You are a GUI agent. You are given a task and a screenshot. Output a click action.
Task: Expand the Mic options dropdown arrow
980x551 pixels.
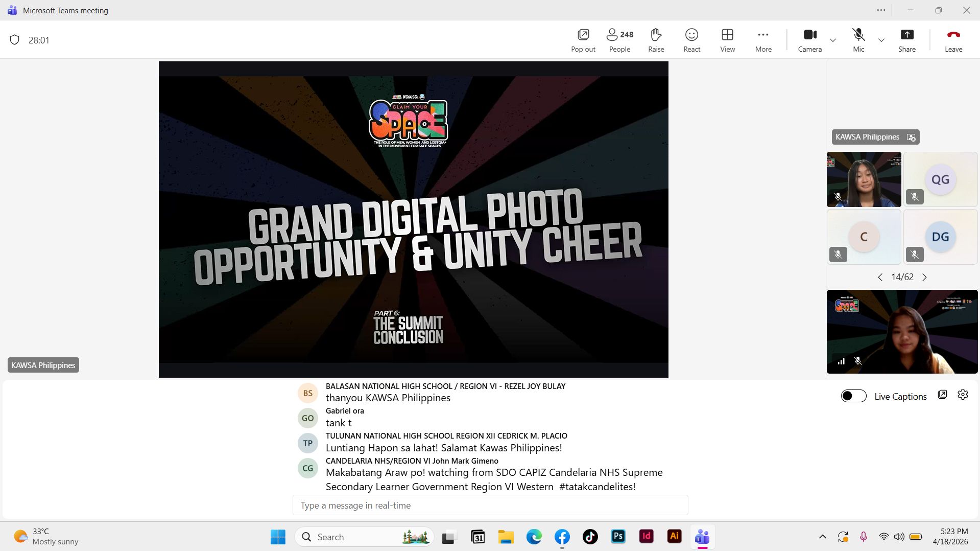(x=881, y=40)
